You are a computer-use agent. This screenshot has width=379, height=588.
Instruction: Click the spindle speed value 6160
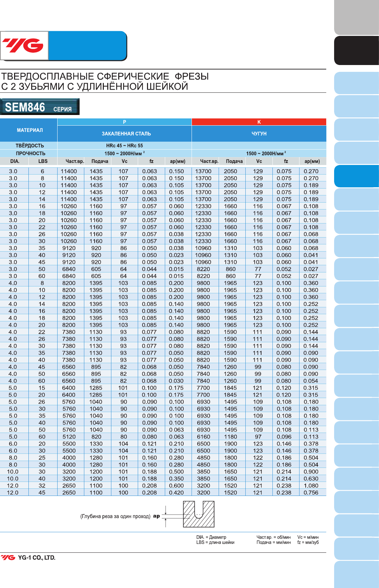click(x=204, y=437)
